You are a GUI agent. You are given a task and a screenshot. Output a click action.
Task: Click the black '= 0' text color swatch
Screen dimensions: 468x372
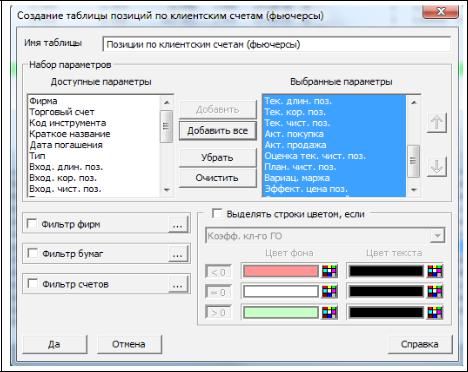(386, 292)
